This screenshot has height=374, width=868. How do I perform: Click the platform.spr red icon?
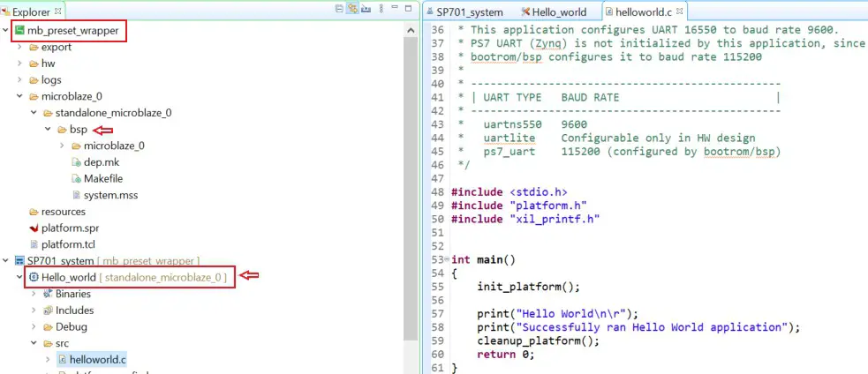[x=34, y=228]
